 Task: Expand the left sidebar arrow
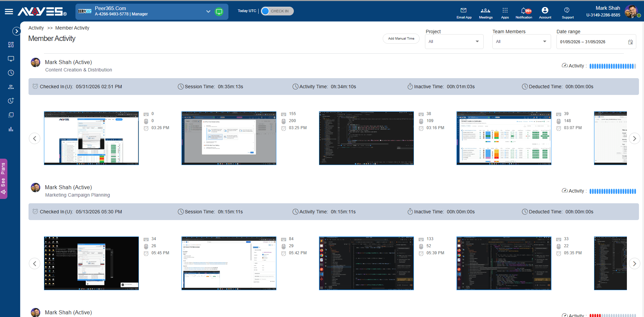point(16,31)
